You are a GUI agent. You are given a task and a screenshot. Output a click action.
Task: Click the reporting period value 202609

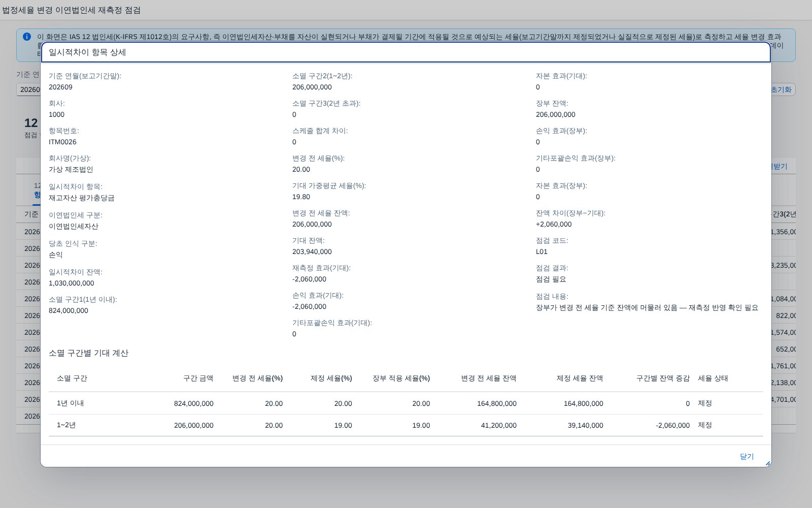click(60, 87)
